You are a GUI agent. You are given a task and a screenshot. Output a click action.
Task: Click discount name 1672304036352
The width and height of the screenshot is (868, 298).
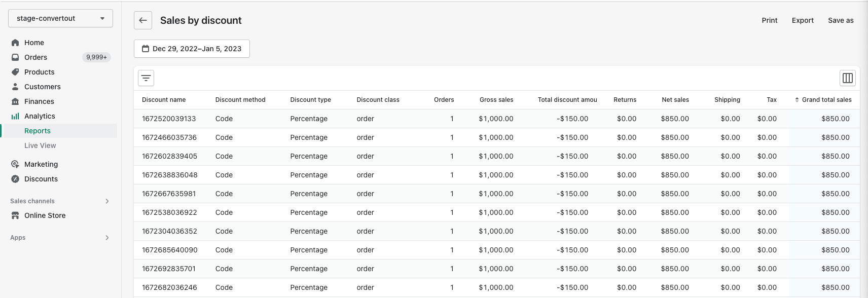(x=169, y=231)
